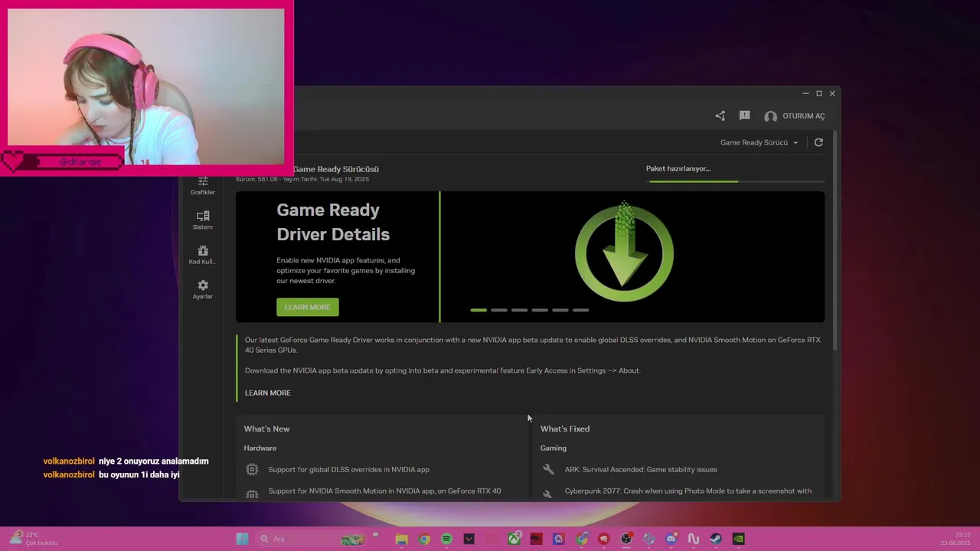Select the first carousel slide indicator

pos(479,310)
